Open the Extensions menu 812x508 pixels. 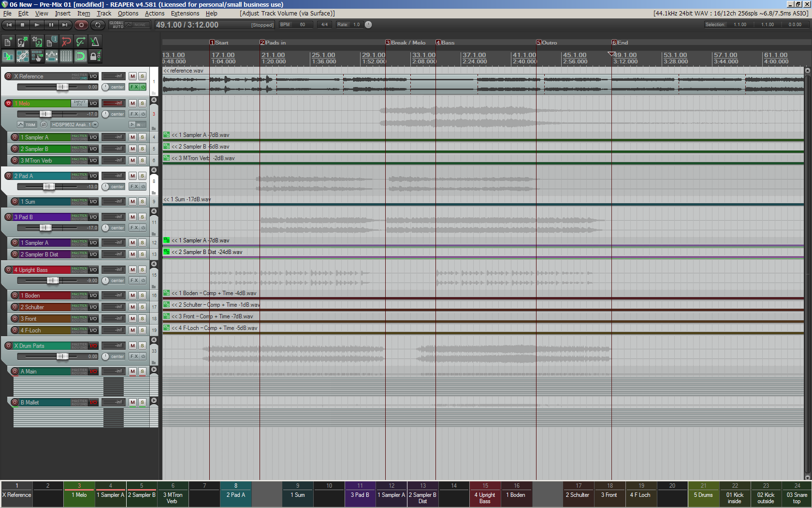185,14
